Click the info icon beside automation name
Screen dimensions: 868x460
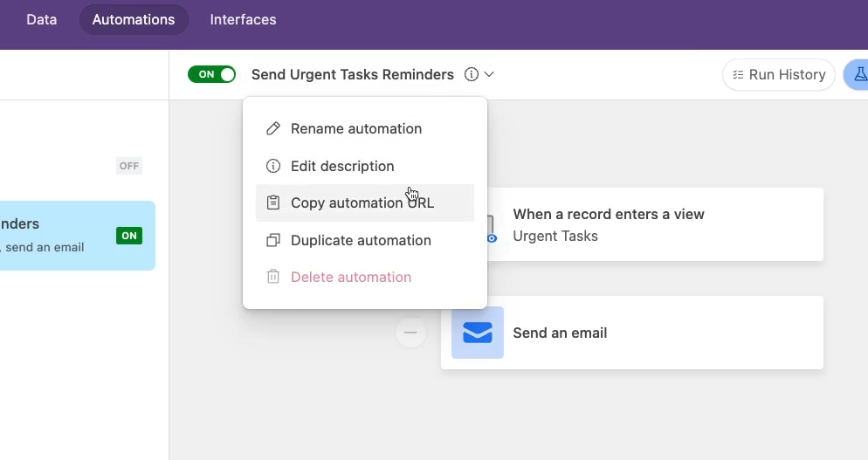471,74
